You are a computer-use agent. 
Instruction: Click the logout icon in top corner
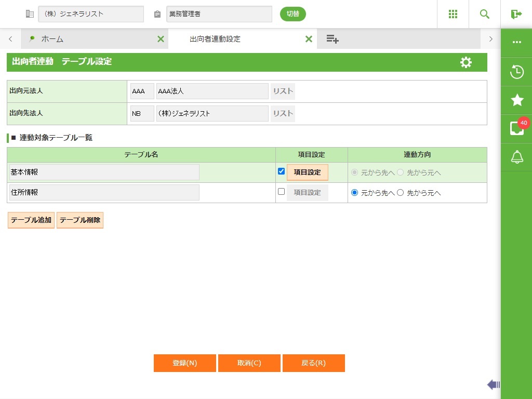(x=516, y=14)
